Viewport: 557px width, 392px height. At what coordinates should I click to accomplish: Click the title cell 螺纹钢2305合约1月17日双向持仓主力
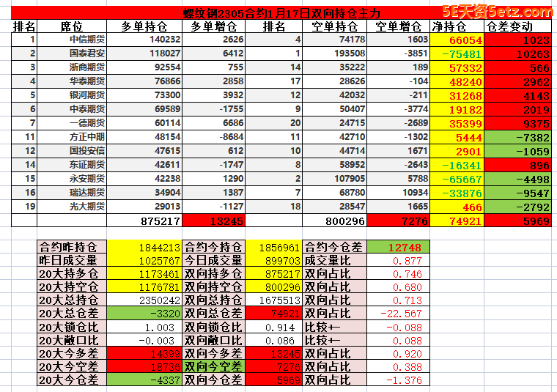point(282,13)
